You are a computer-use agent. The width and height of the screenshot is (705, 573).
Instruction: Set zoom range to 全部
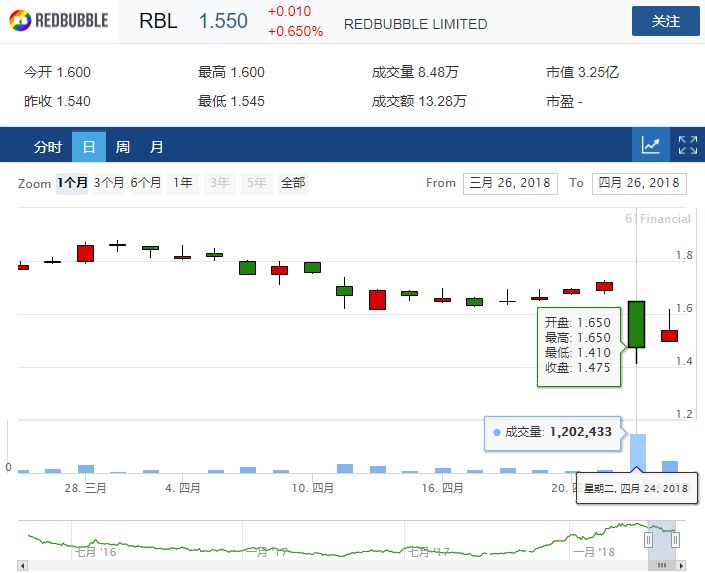pyautogui.click(x=293, y=183)
